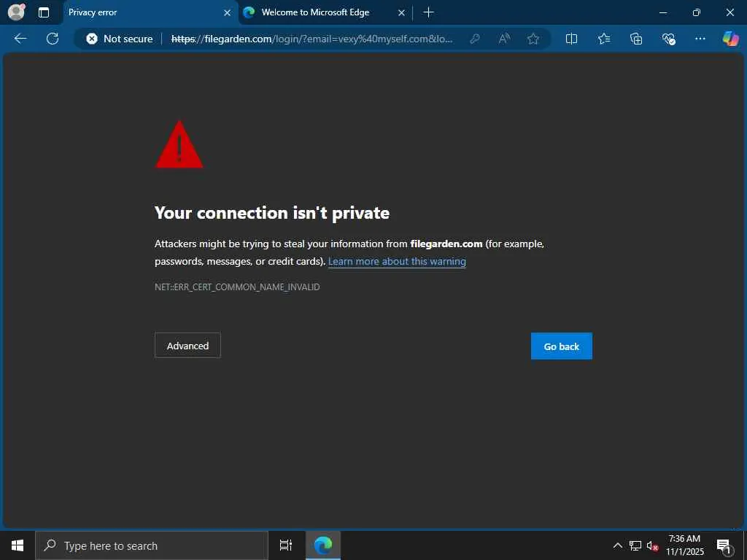Close the Welcome to Microsoft Edge tab
The height and width of the screenshot is (560, 747).
(401, 13)
